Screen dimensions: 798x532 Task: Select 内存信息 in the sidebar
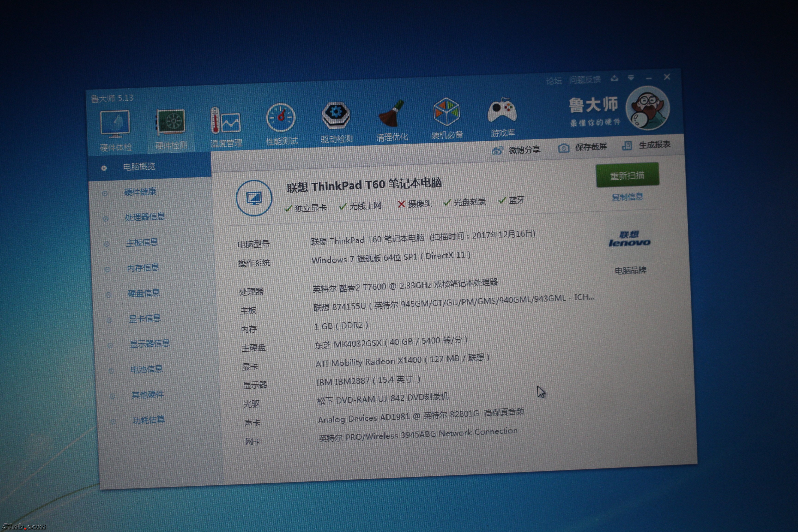click(x=142, y=268)
